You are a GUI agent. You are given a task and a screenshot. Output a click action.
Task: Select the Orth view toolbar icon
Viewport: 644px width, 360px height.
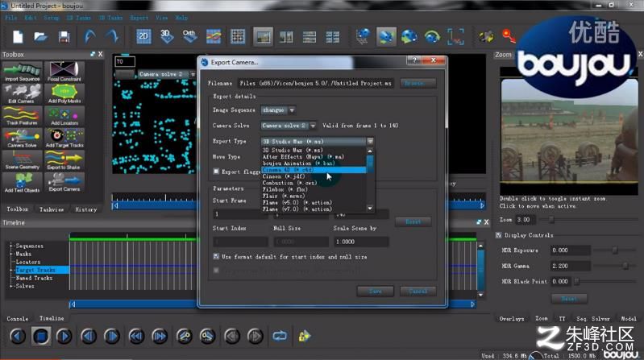pyautogui.click(x=189, y=36)
